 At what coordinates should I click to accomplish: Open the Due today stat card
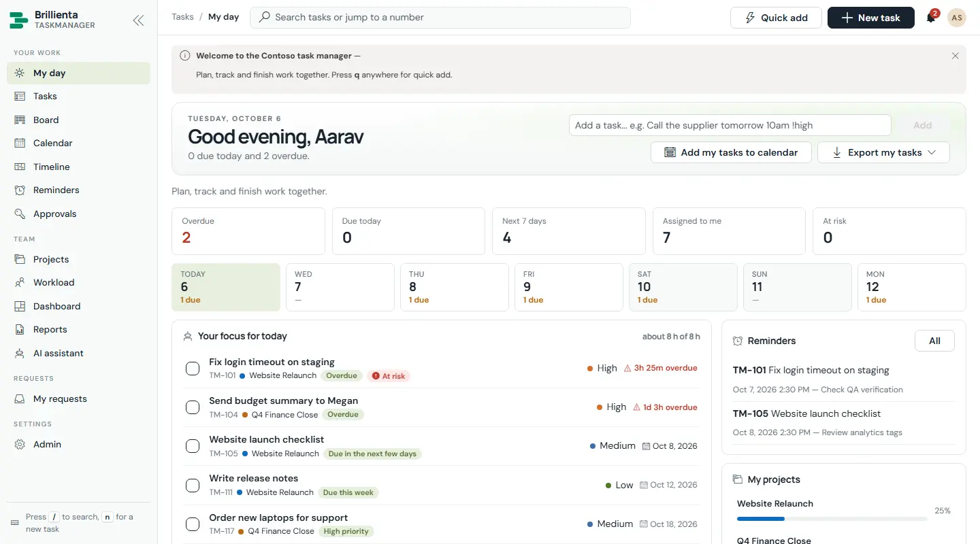point(408,231)
